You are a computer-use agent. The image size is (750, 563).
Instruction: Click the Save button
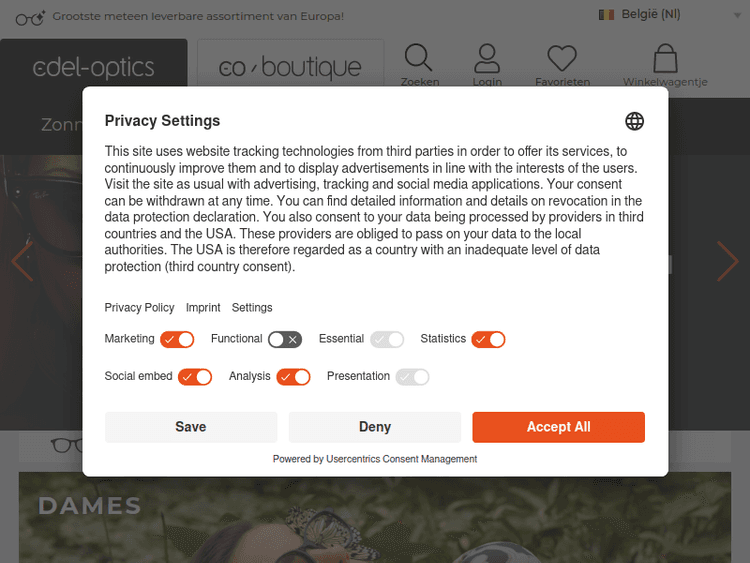coord(191,427)
